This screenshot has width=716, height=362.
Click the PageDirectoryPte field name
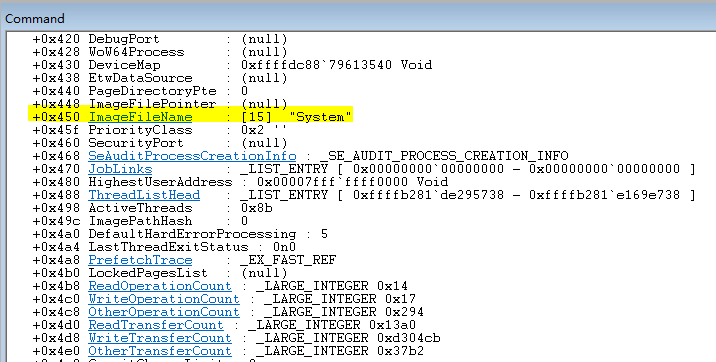(x=152, y=91)
